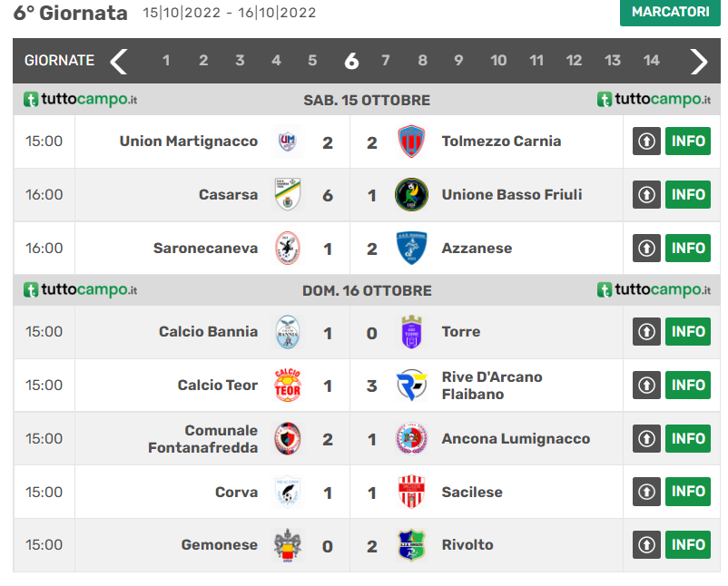Click the Torre team crest
Image resolution: width=728 pixels, height=586 pixels.
[x=412, y=332]
